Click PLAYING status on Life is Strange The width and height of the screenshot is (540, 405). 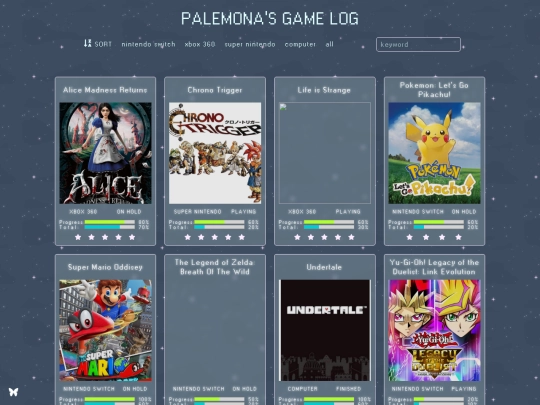[x=348, y=211]
